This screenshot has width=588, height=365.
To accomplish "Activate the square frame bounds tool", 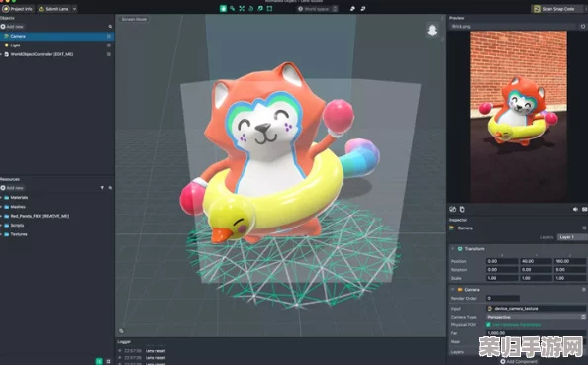I will (269, 9).
